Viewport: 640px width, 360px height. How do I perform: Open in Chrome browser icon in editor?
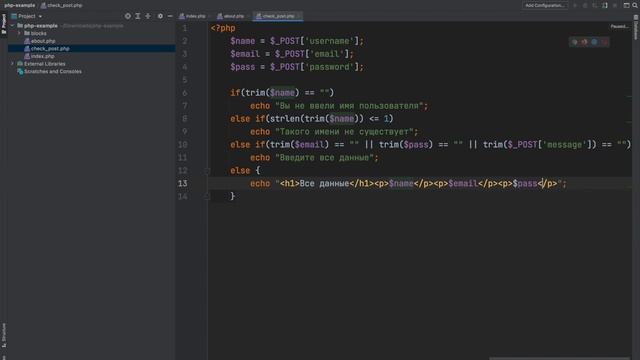coord(575,42)
